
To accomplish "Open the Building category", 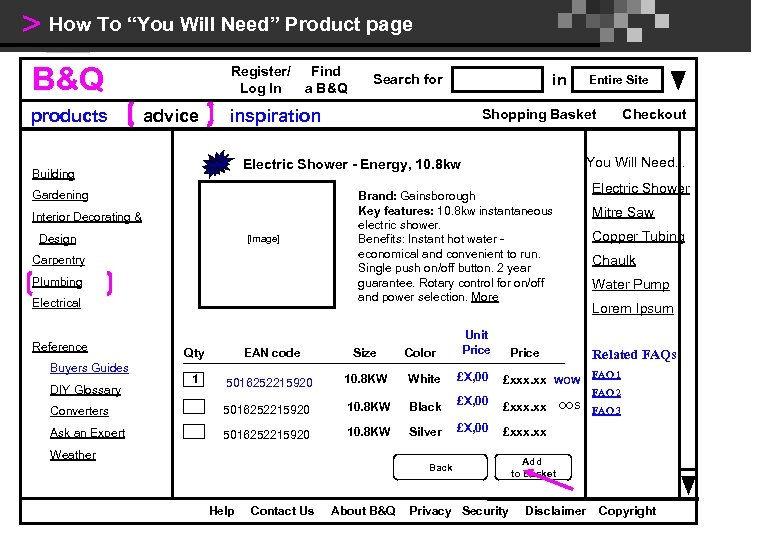I will coord(53,174).
